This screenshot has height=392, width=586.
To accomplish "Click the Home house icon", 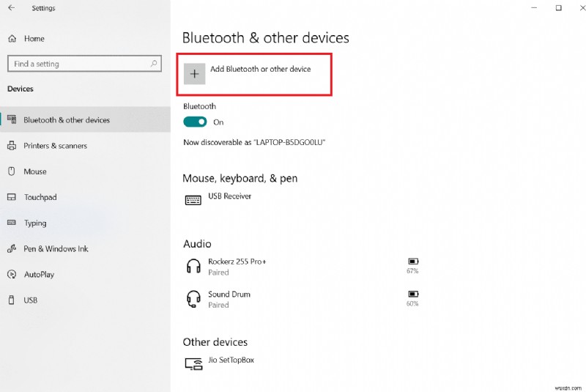I will [x=12, y=39].
